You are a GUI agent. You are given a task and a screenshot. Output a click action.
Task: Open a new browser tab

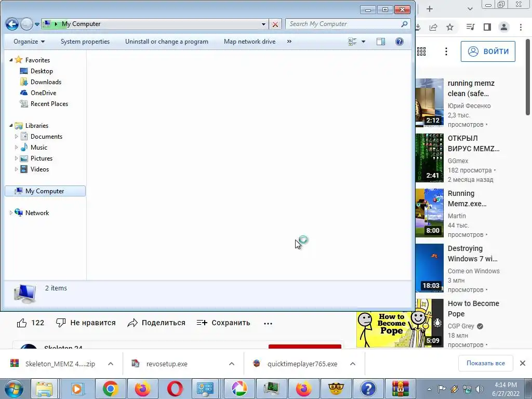tap(430, 9)
